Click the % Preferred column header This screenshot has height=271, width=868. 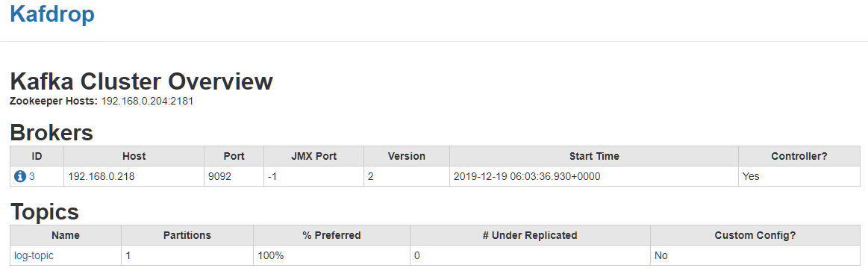331,235
